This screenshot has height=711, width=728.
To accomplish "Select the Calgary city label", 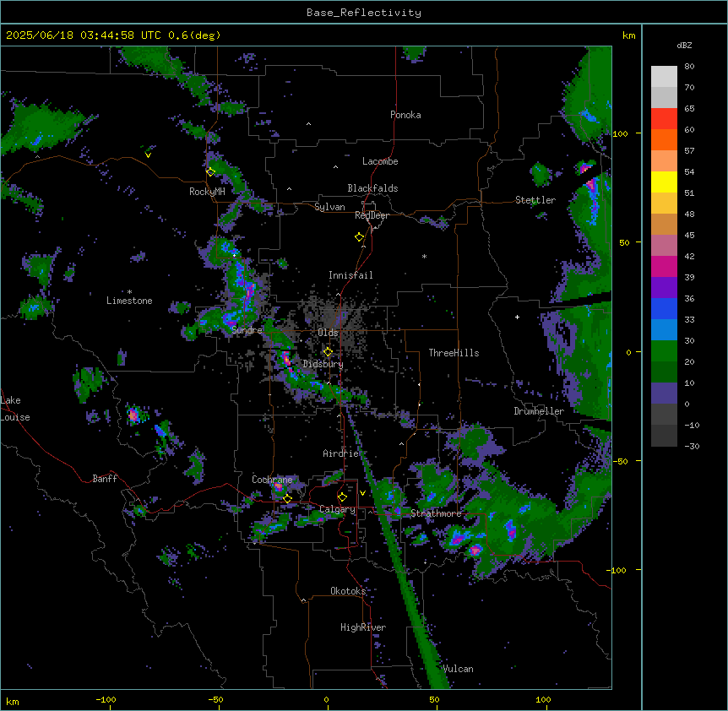I will click(337, 509).
